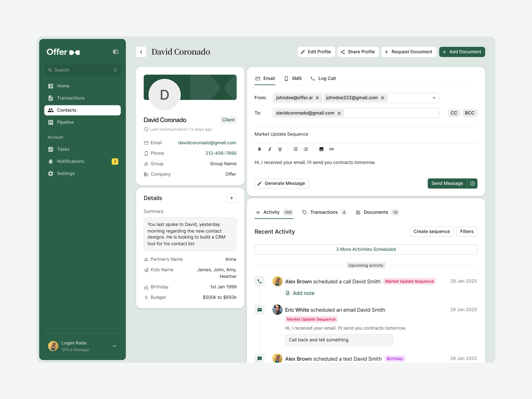
Task: Add a detail with the plus button
Action: click(x=232, y=198)
